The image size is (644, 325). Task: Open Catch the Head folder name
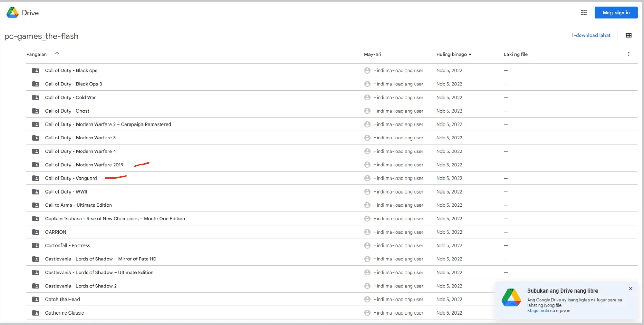[x=63, y=300]
